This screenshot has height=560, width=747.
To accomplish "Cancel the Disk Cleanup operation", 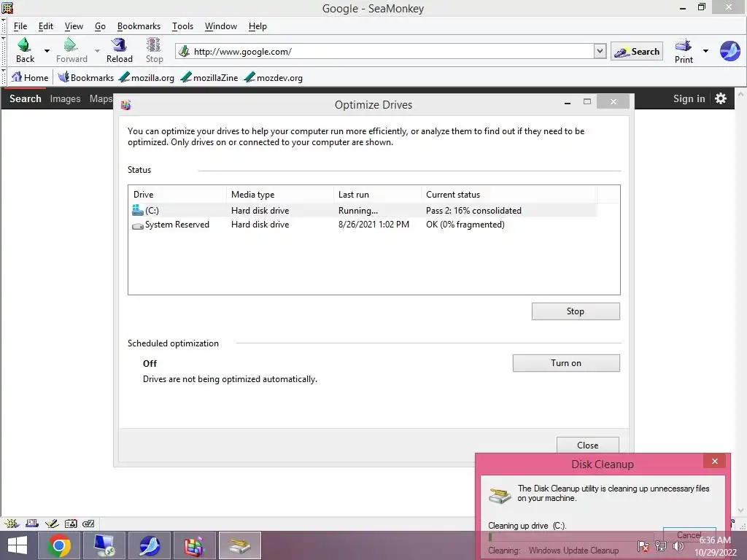I will tap(689, 534).
